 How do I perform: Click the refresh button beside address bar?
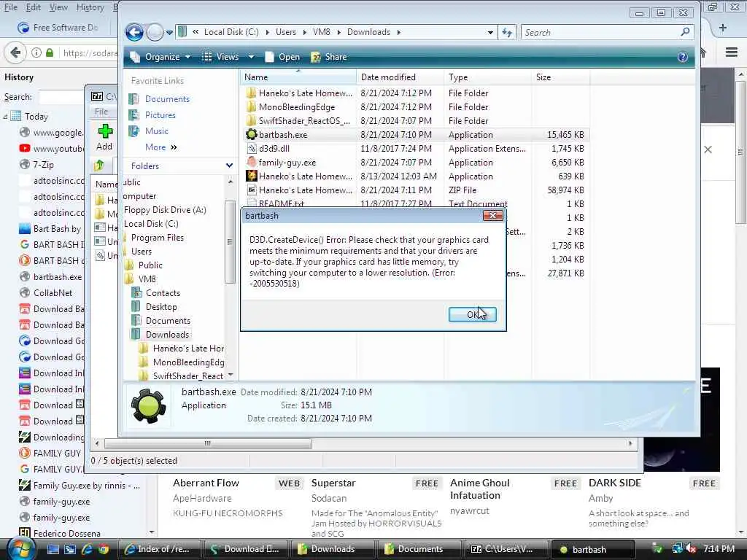(x=507, y=32)
